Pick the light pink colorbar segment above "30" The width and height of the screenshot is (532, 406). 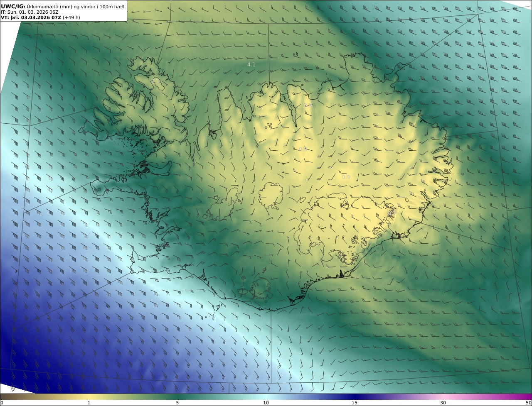point(443,396)
